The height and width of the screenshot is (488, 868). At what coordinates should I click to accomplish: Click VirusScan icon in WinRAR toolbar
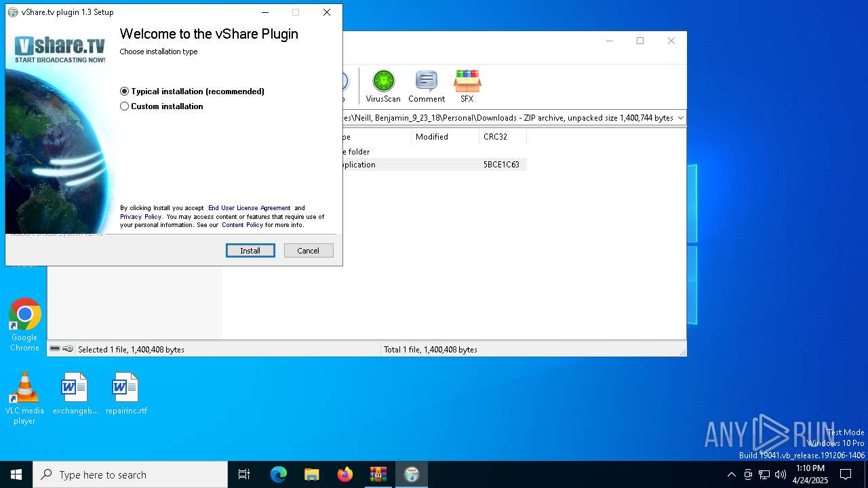click(383, 86)
